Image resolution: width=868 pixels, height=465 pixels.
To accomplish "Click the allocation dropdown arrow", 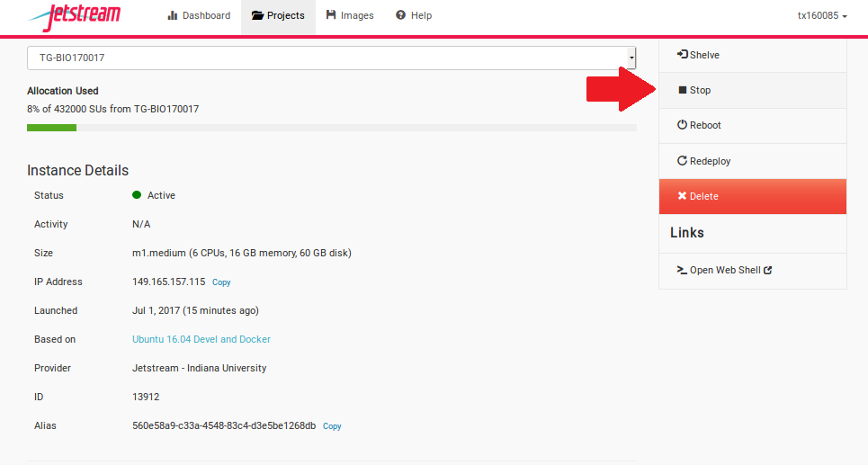I will point(631,58).
